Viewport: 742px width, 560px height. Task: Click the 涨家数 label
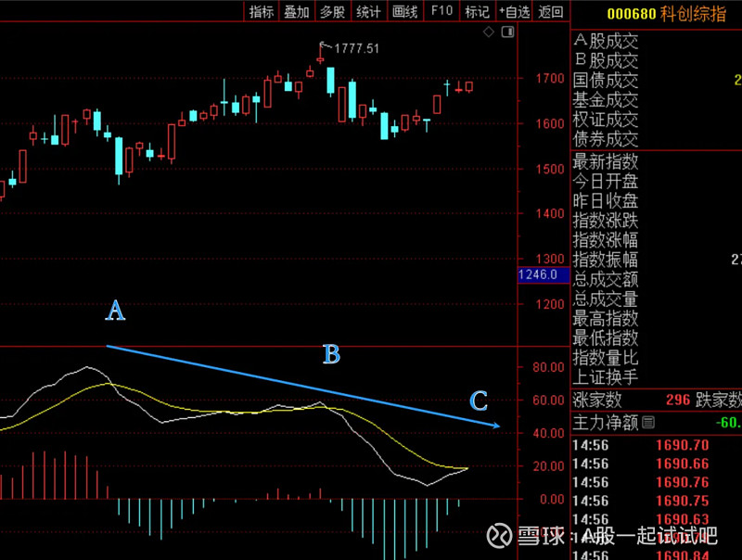(597, 401)
